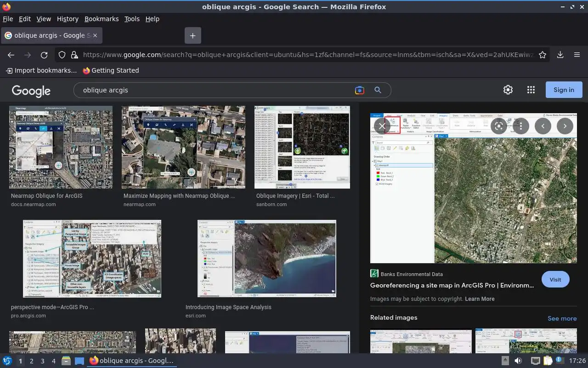Click the large previewed georeferencing image

point(474,189)
